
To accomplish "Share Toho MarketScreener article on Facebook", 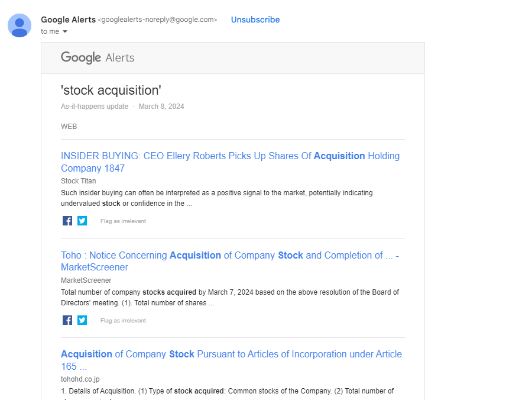I will [x=67, y=320].
